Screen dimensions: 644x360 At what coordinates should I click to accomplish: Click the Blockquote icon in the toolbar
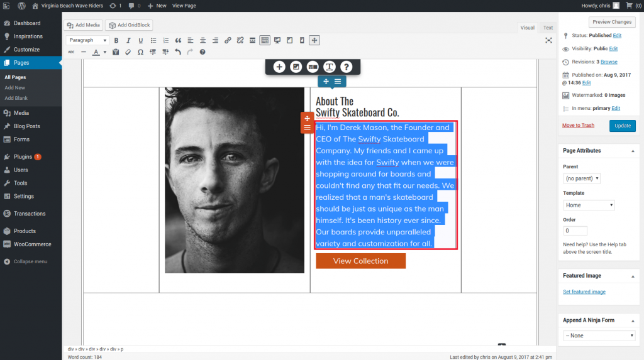[179, 40]
